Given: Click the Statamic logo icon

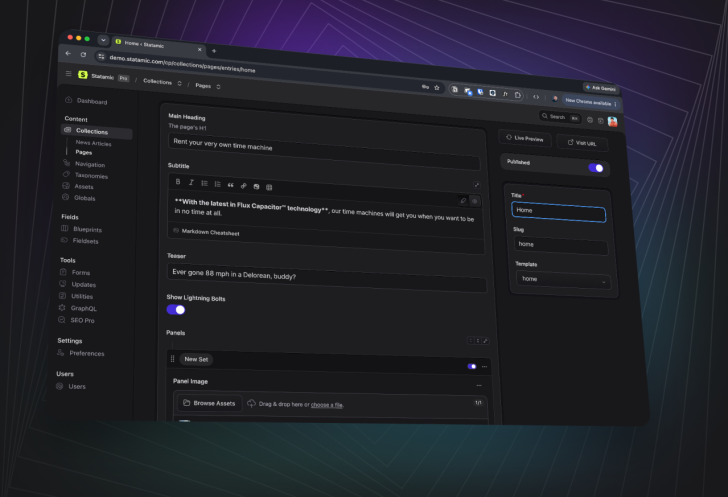Looking at the screenshot, I should point(83,75).
